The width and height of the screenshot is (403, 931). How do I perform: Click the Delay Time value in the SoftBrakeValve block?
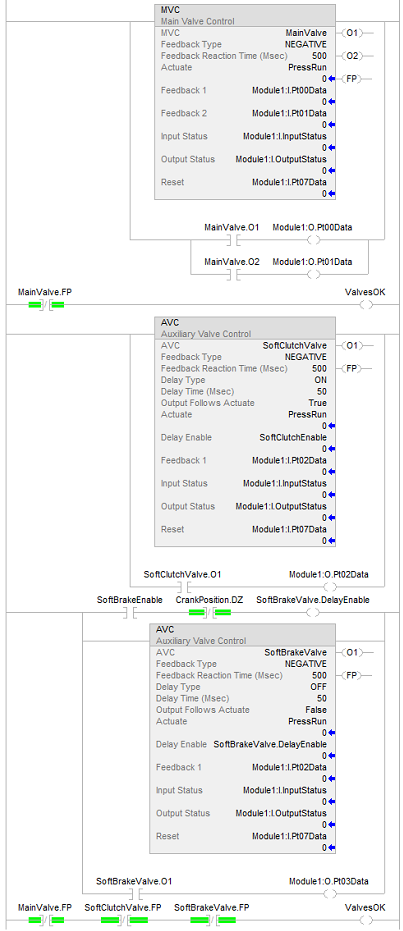(x=322, y=698)
